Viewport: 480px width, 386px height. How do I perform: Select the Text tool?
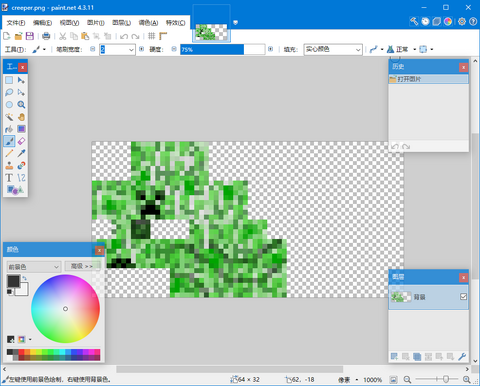pyautogui.click(x=9, y=178)
